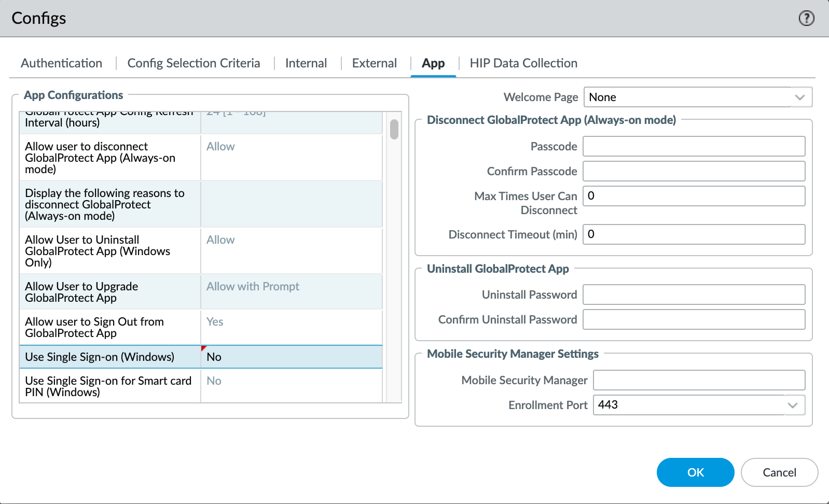Click Max Times User Can Disconnect field
This screenshot has width=829, height=504.
click(x=694, y=196)
